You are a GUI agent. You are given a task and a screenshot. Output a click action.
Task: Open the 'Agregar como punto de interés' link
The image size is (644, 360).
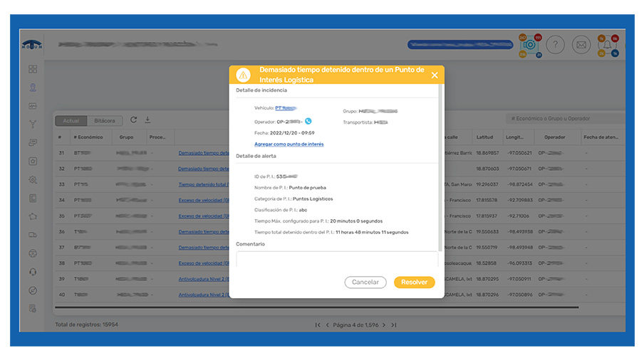[x=289, y=144]
